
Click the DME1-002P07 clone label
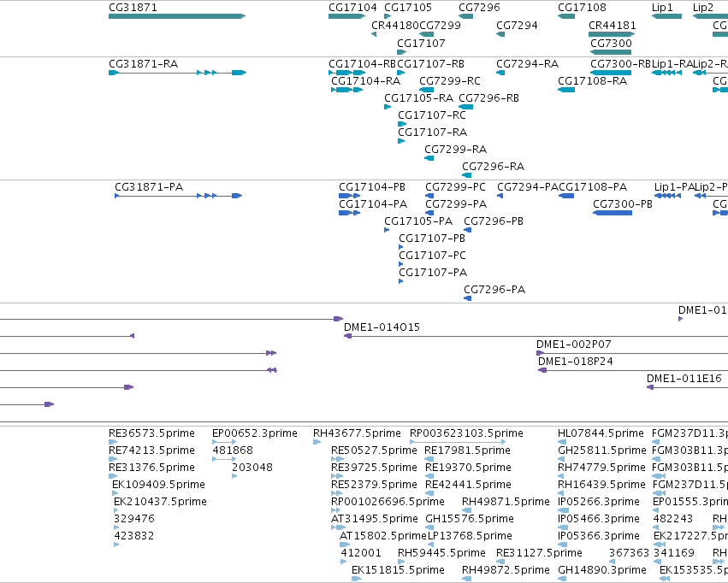pyautogui.click(x=574, y=344)
